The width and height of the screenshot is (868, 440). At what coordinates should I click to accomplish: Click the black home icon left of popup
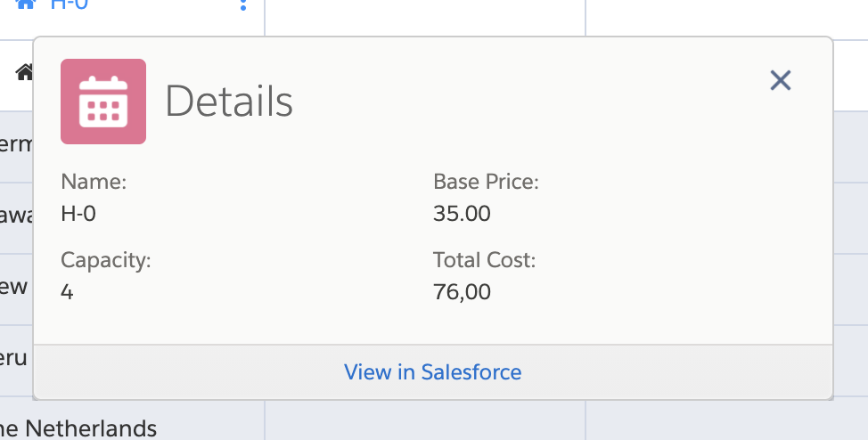24,72
